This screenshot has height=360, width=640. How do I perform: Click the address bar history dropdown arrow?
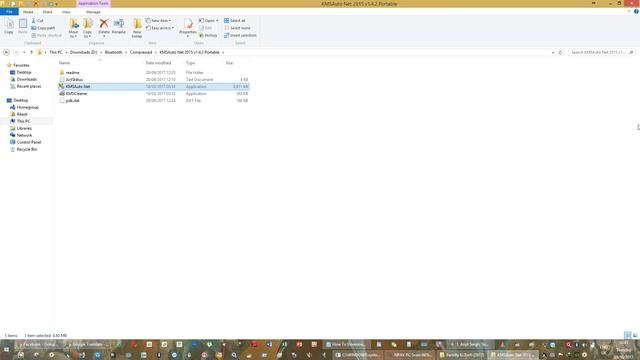coord(553,52)
